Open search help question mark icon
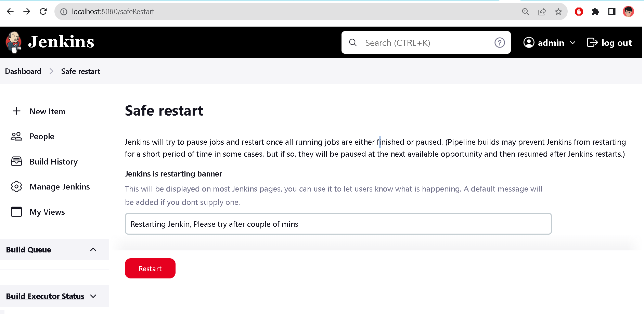This screenshot has height=314, width=644. 500,42
